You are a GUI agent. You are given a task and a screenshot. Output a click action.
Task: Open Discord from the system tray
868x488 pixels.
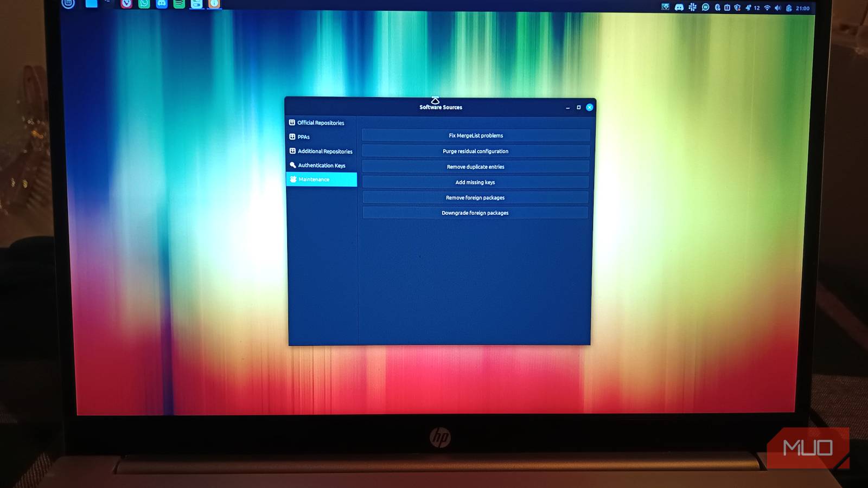coord(679,8)
